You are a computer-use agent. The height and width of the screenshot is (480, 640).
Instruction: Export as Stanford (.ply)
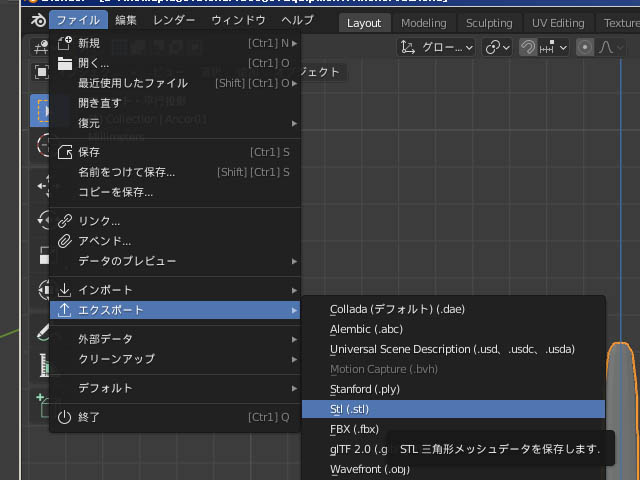click(x=453, y=389)
